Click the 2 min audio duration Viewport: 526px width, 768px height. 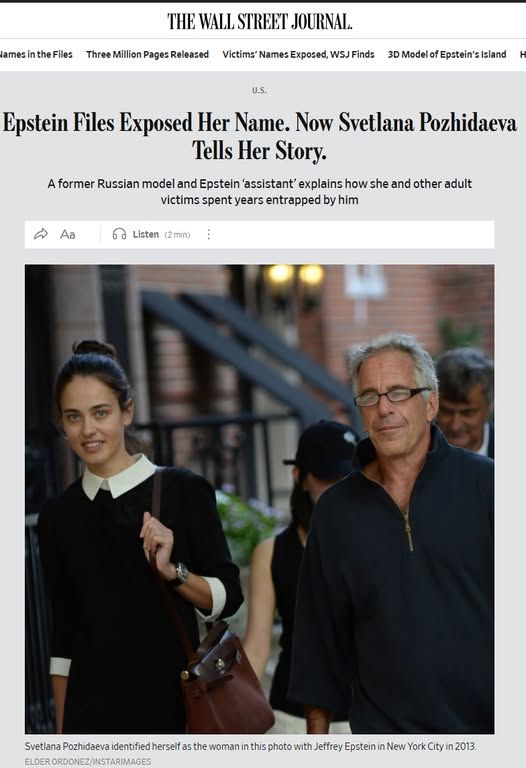pos(177,235)
